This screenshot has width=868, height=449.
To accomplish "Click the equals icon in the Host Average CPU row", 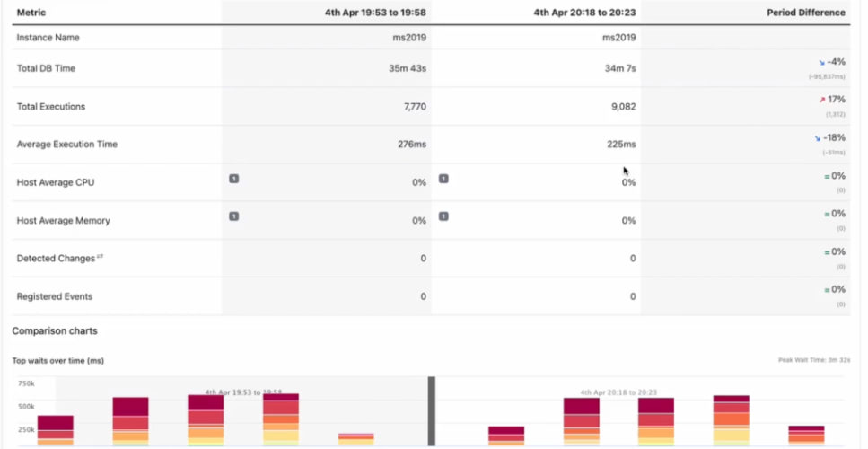I will 827,176.
